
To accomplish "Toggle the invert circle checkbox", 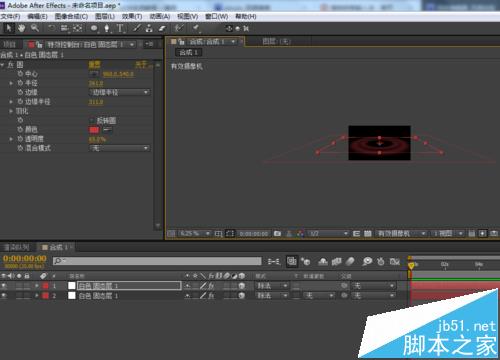I will click(92, 120).
